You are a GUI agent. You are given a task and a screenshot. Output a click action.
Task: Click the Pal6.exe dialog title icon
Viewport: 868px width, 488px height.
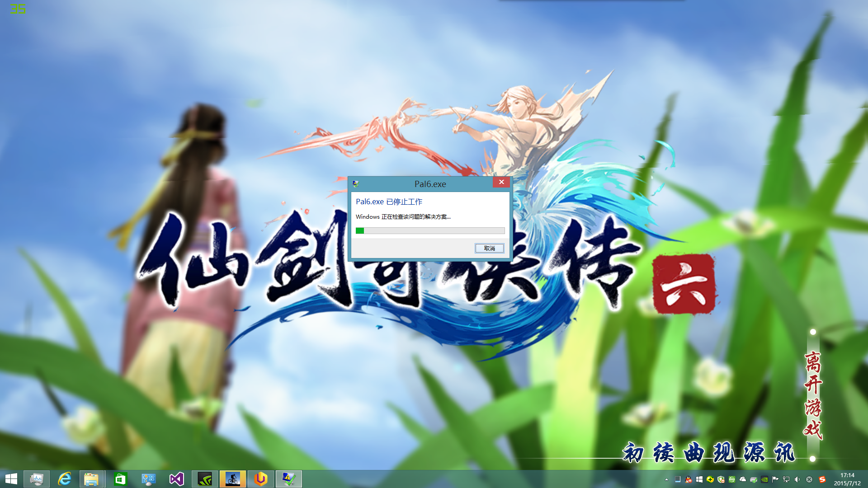click(x=356, y=184)
